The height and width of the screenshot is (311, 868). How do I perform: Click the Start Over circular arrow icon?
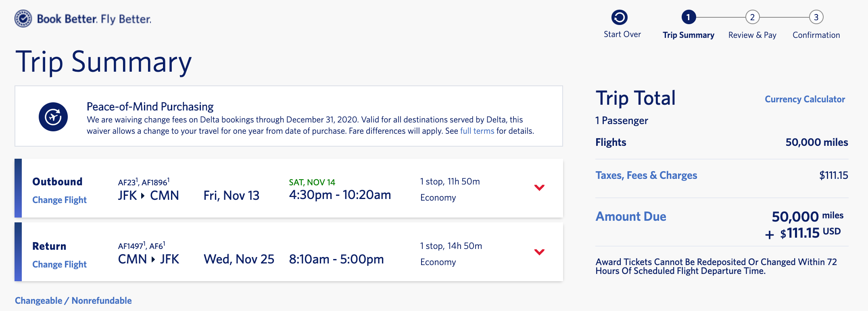(x=620, y=17)
